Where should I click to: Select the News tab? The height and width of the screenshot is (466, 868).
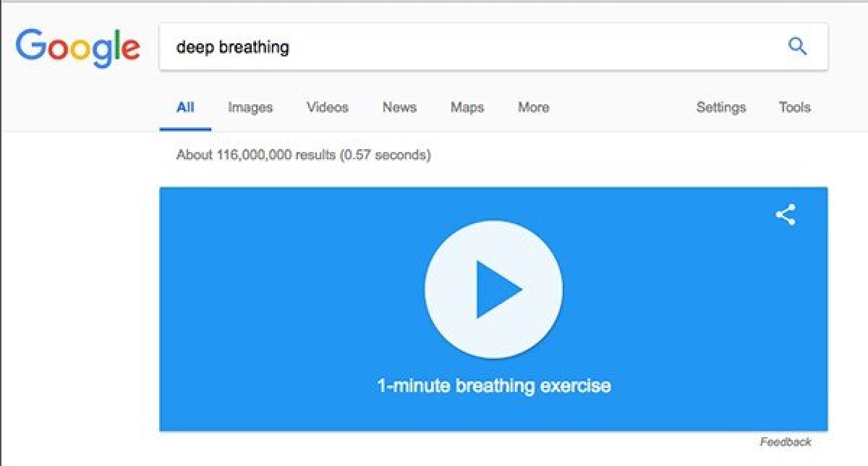tap(399, 107)
